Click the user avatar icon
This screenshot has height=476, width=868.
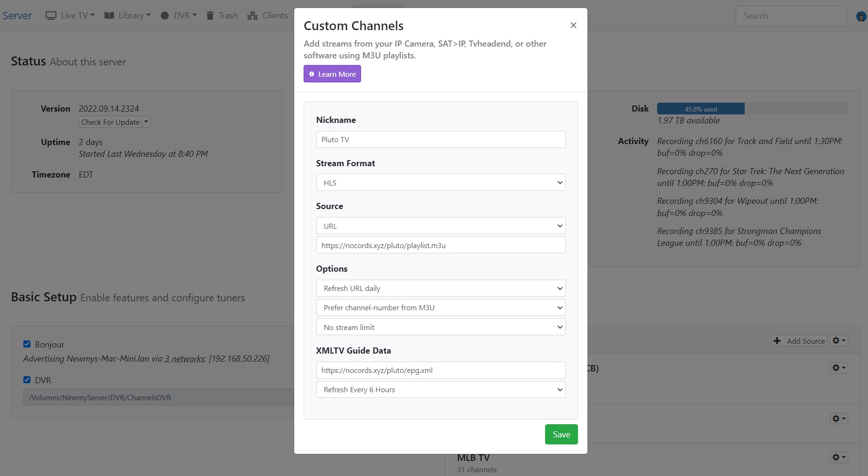pyautogui.click(x=860, y=16)
